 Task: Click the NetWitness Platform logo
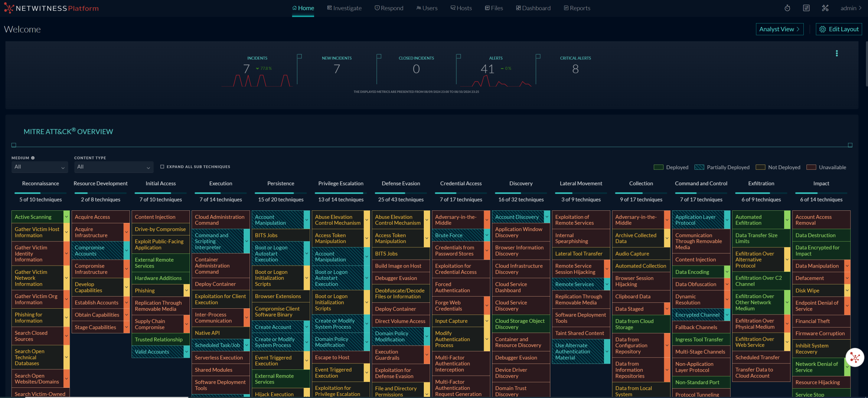pos(51,8)
